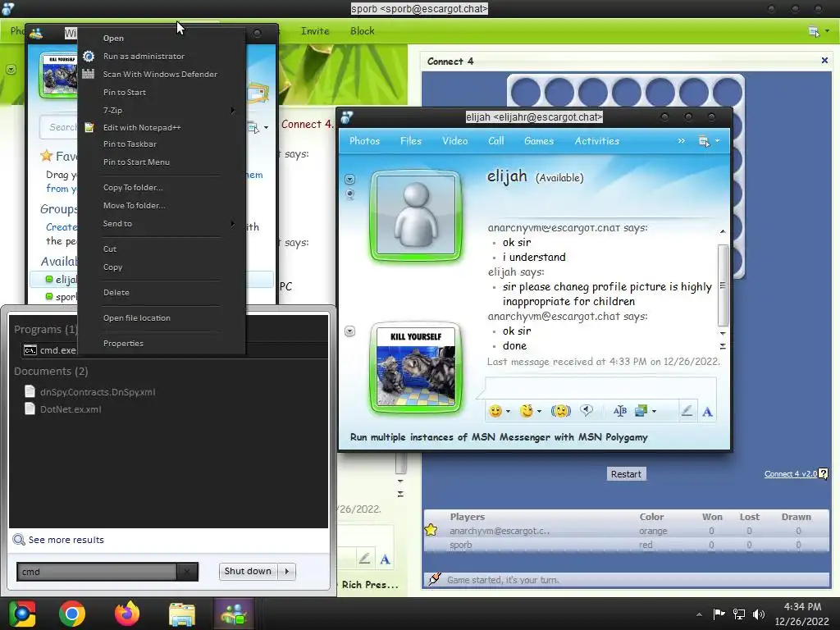The height and width of the screenshot is (630, 840).
Task: Open Games menu in elijah chat
Action: click(x=538, y=141)
